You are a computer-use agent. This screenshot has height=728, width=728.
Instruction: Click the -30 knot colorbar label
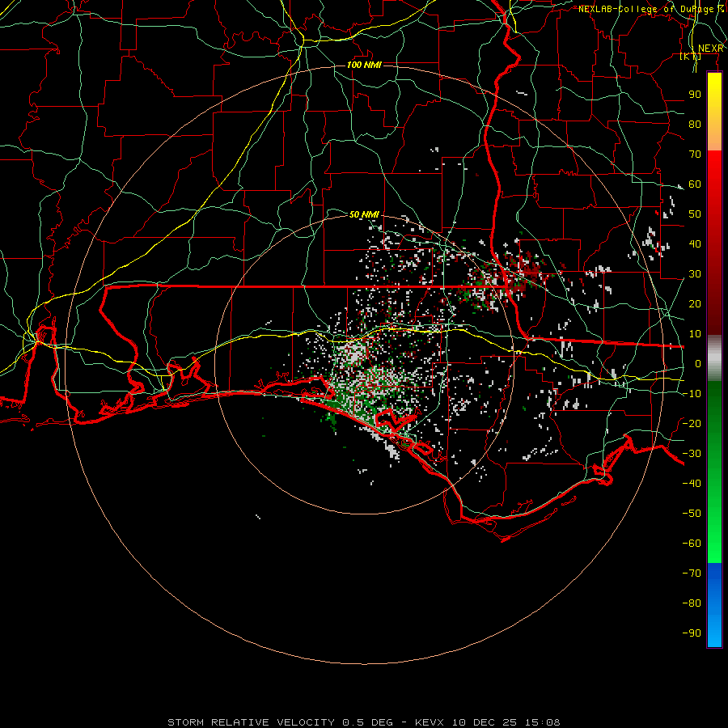pos(692,454)
